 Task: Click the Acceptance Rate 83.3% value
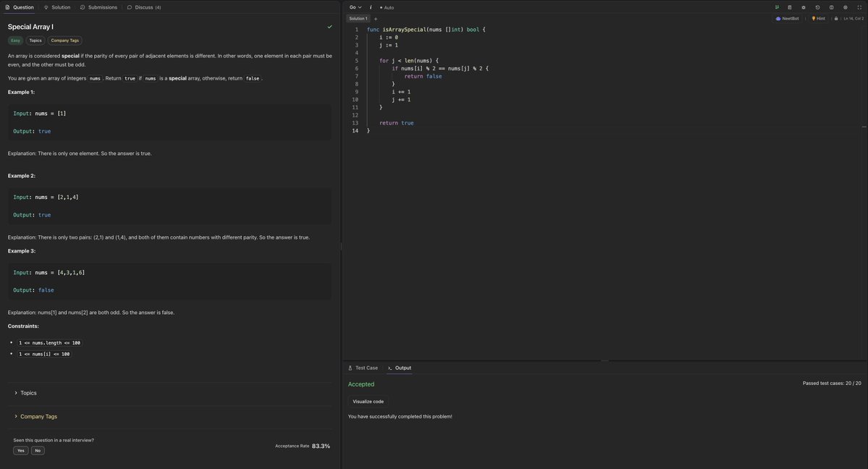coord(321,446)
